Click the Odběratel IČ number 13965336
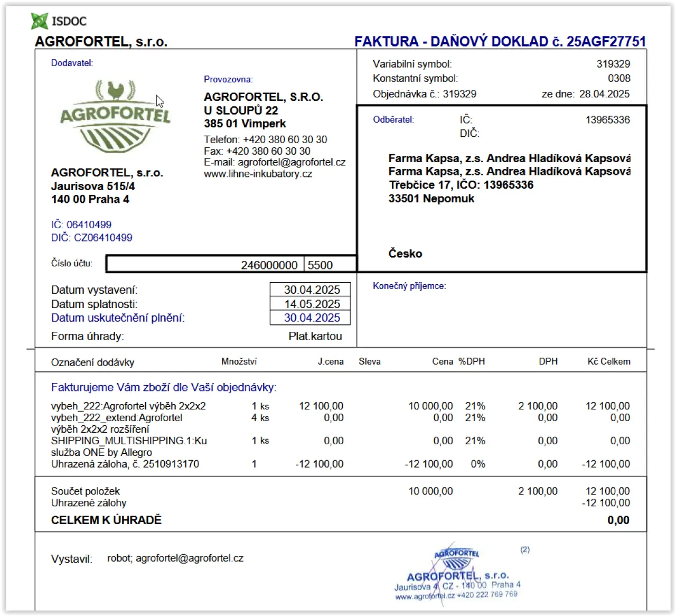Screen dimensions: 676x616 click(x=607, y=120)
